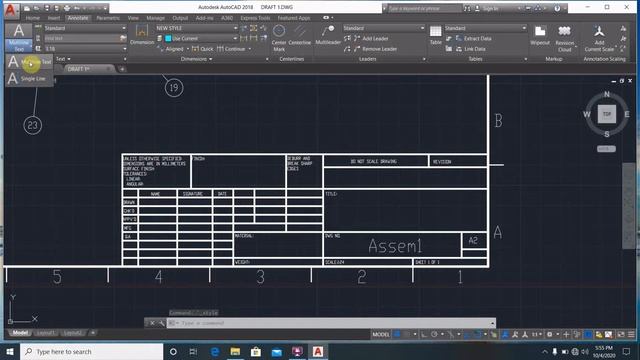The width and height of the screenshot is (640, 360).
Task: Select the Wipeout tool
Action: pos(540,36)
